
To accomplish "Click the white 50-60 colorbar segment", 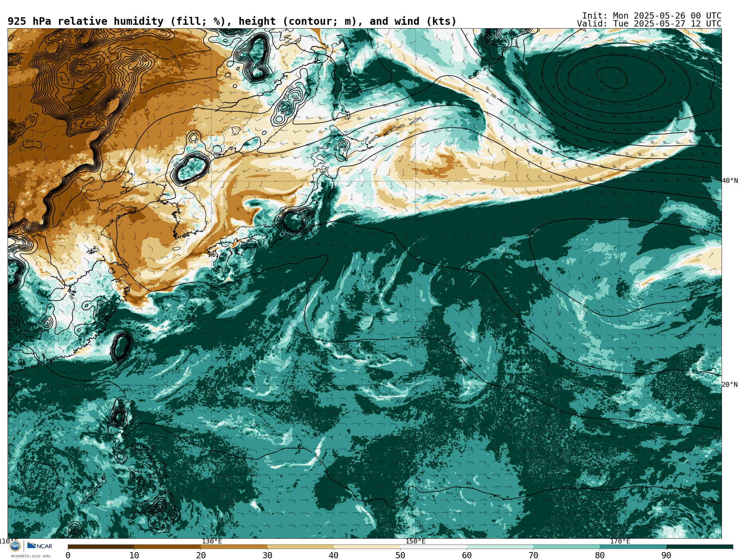I will [x=433, y=547].
